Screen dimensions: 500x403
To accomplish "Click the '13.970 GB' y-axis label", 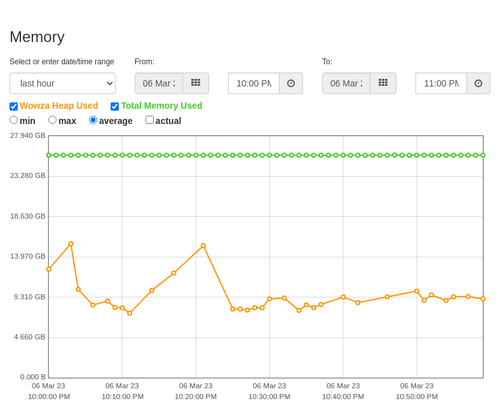I will click(x=28, y=256).
